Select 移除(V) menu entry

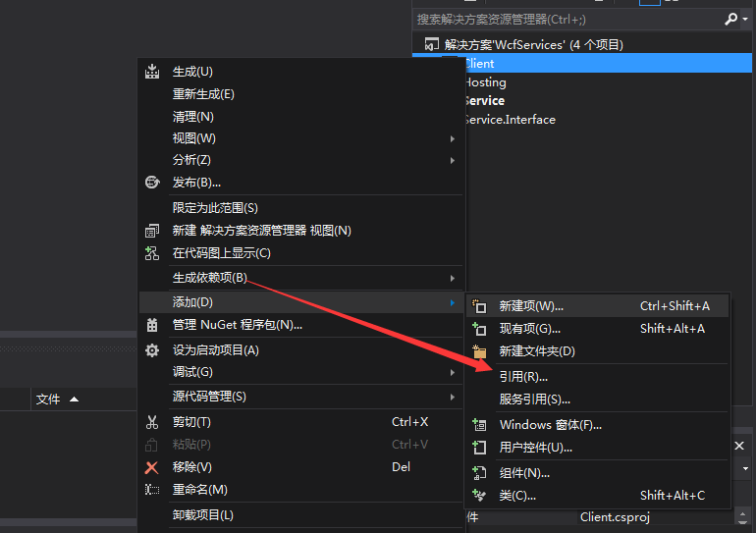coord(300,467)
